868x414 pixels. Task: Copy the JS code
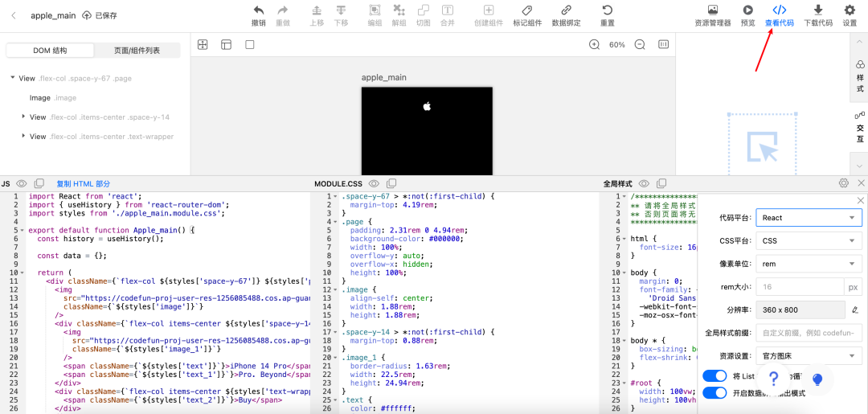click(39, 184)
